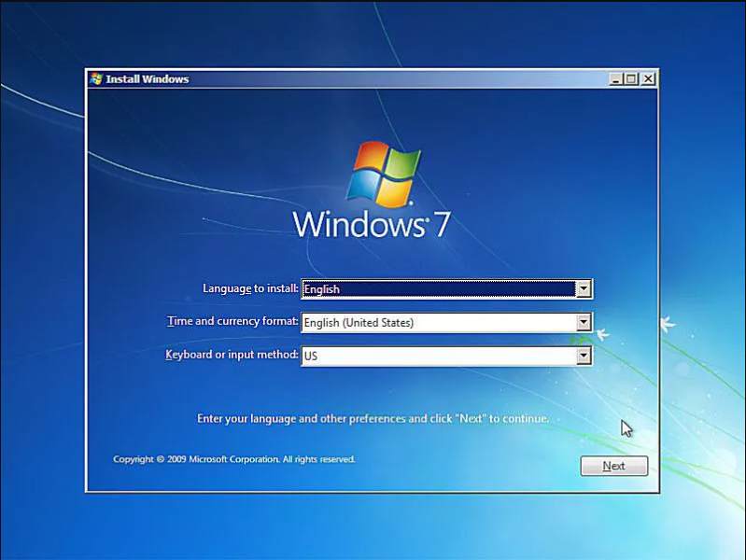Click the 'Windows 7' wordmark text
Viewport: 746px width, 560px height.
click(371, 225)
